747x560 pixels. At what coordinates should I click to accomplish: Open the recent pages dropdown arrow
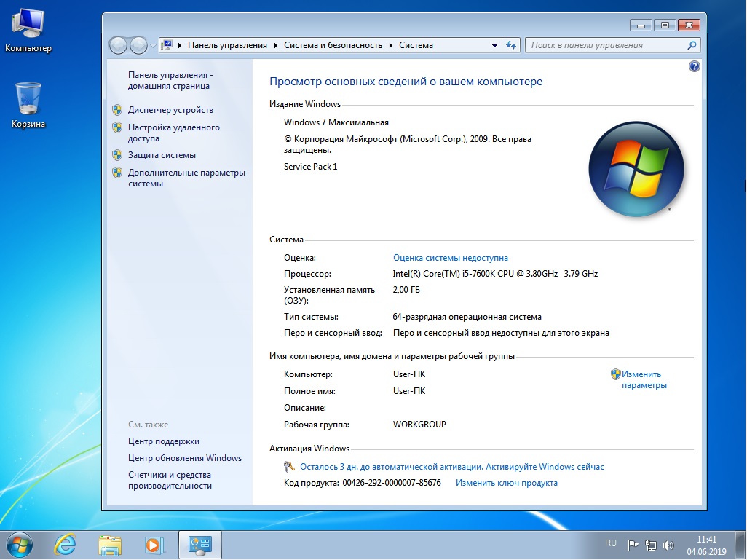(153, 45)
